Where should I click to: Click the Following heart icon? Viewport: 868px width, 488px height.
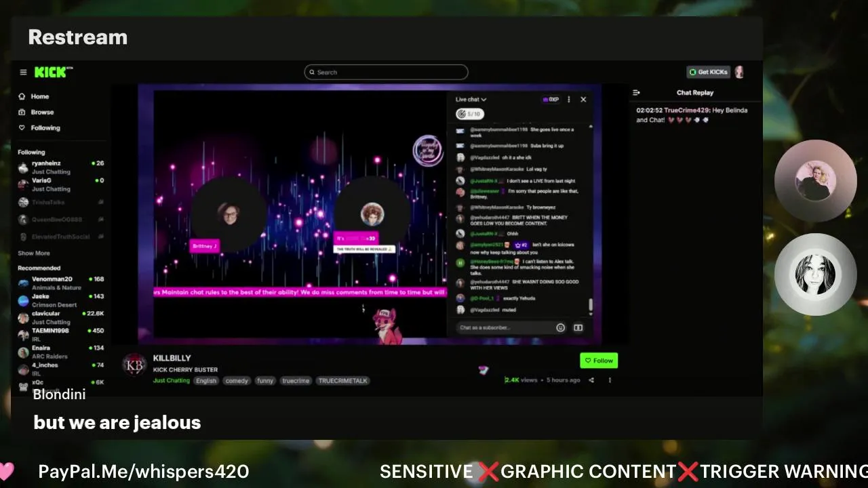(22, 127)
